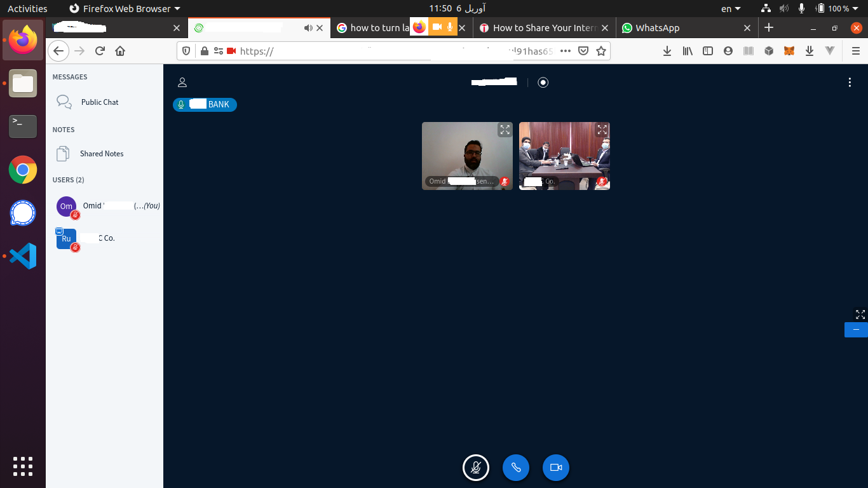Restore the minimized presentation on the right edge
The height and width of the screenshot is (488, 868).
856,330
